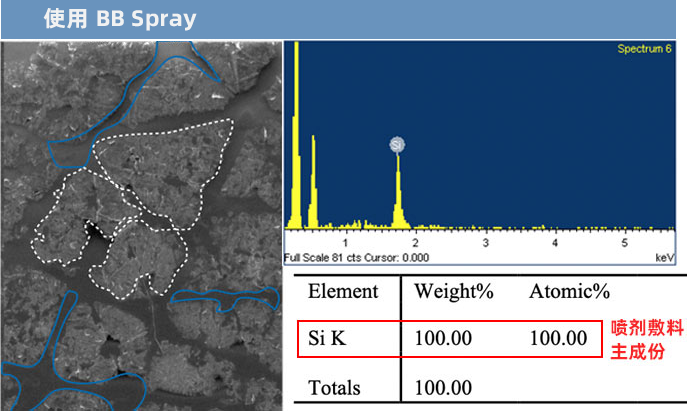Select the 'Element' column header

(x=343, y=291)
